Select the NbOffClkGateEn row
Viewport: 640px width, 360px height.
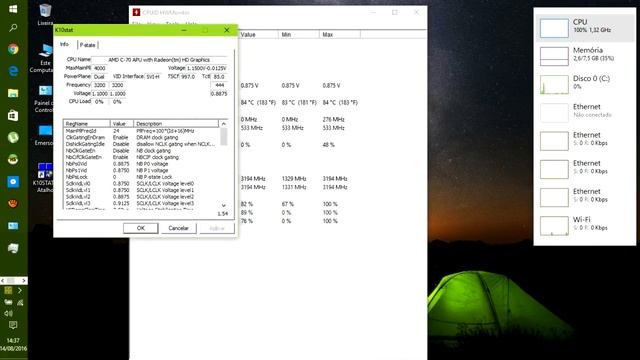tap(141, 157)
